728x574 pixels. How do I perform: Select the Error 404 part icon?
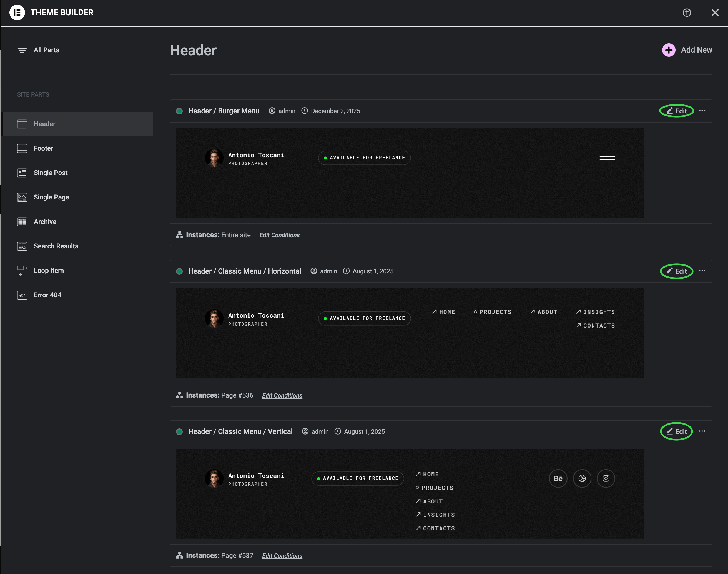point(22,295)
